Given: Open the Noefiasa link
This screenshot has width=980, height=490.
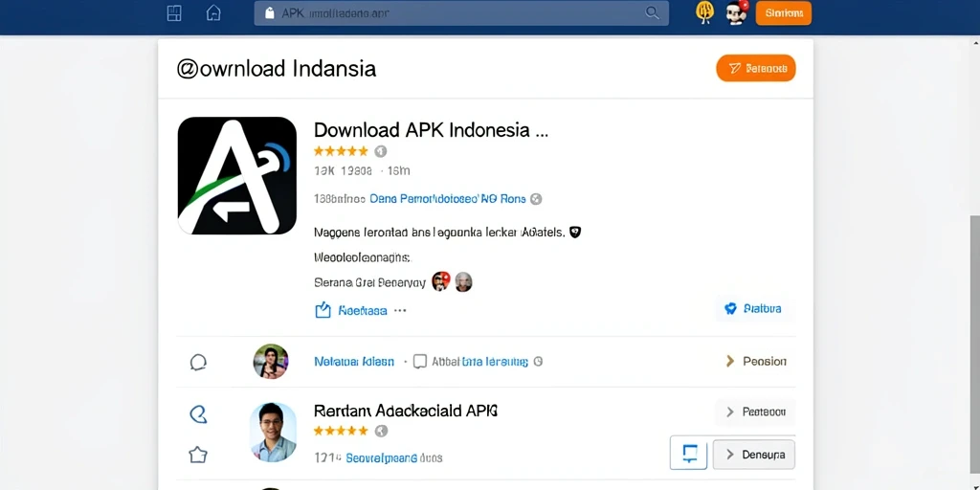Looking at the screenshot, I should click(x=363, y=310).
